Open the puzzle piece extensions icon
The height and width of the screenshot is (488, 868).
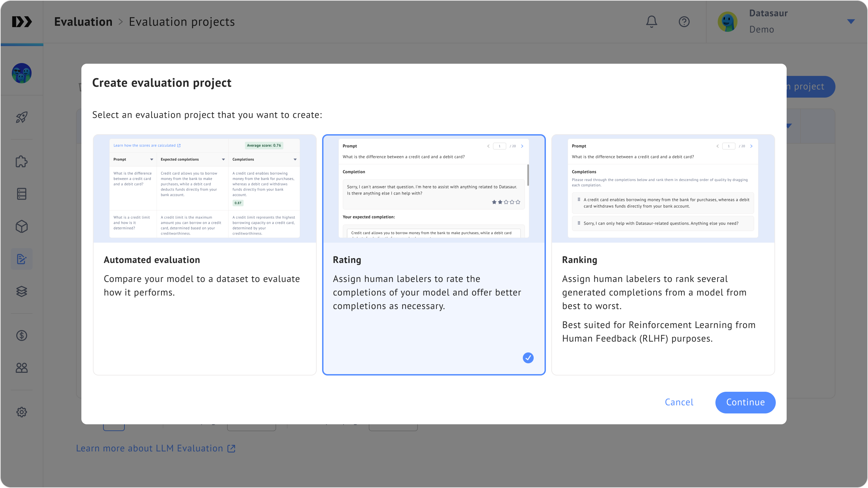pyautogui.click(x=22, y=161)
